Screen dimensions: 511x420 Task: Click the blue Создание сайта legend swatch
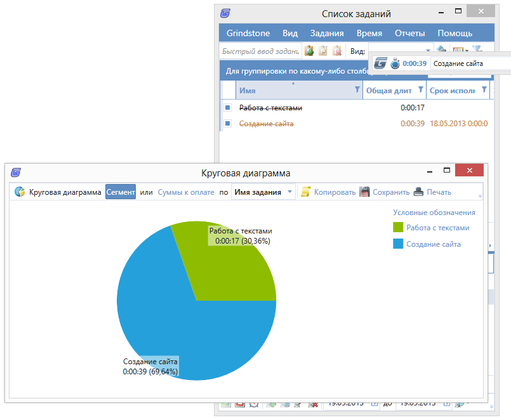click(x=398, y=244)
